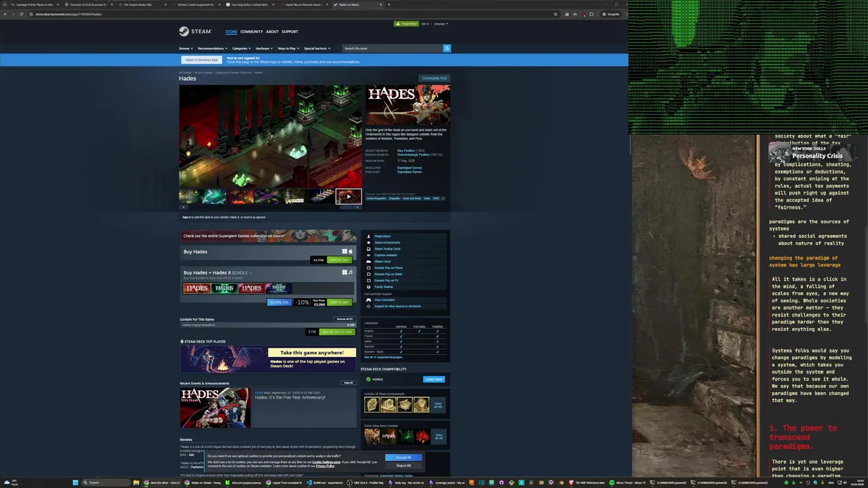The image size is (868, 488).
Task: Click Add all DLC to Cart
Action: tap(337, 331)
